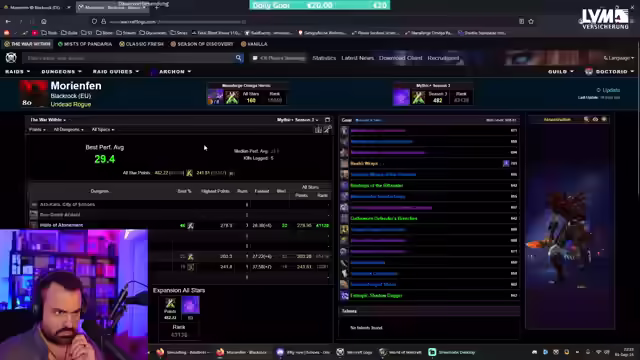Open the Archon dropdown menu
The image size is (640, 360).
click(171, 71)
